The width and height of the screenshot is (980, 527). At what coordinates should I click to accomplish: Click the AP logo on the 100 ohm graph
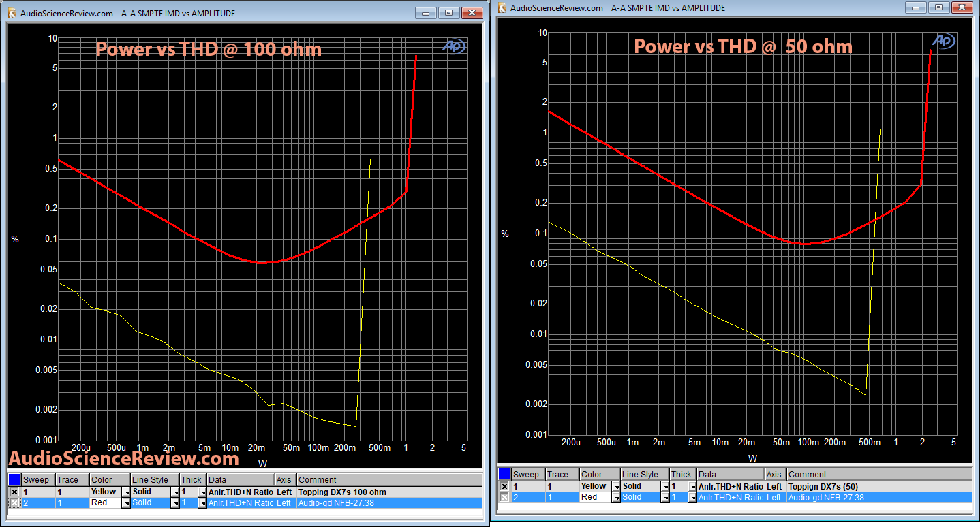point(453,47)
